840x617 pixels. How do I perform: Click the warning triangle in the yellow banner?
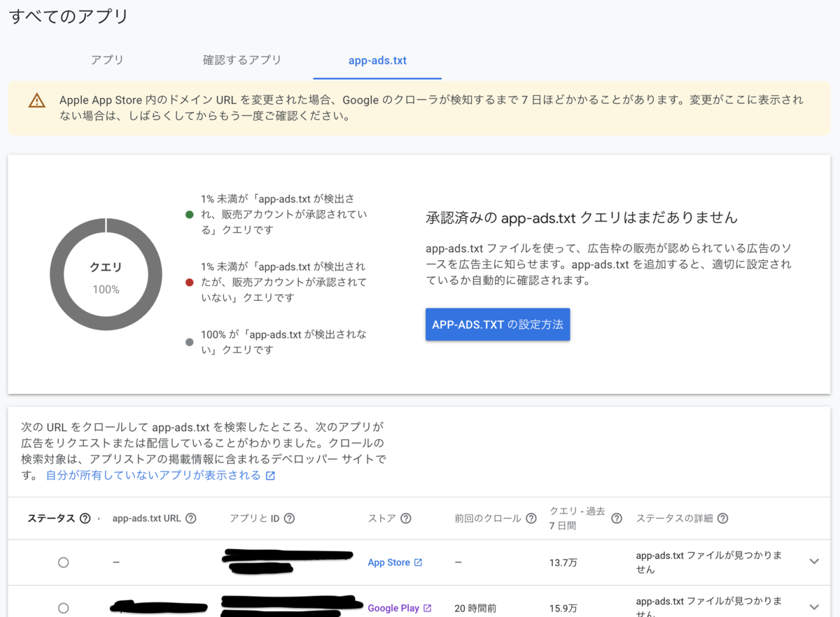(x=36, y=100)
